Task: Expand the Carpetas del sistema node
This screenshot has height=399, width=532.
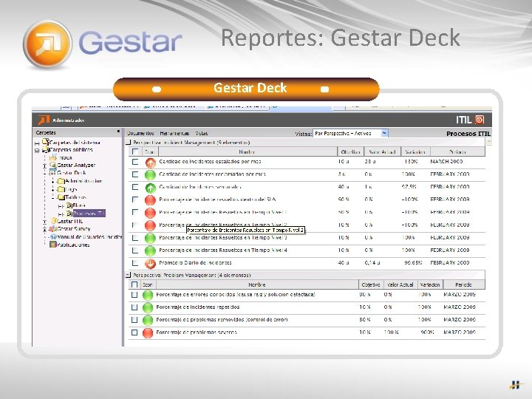Action: click(37, 143)
